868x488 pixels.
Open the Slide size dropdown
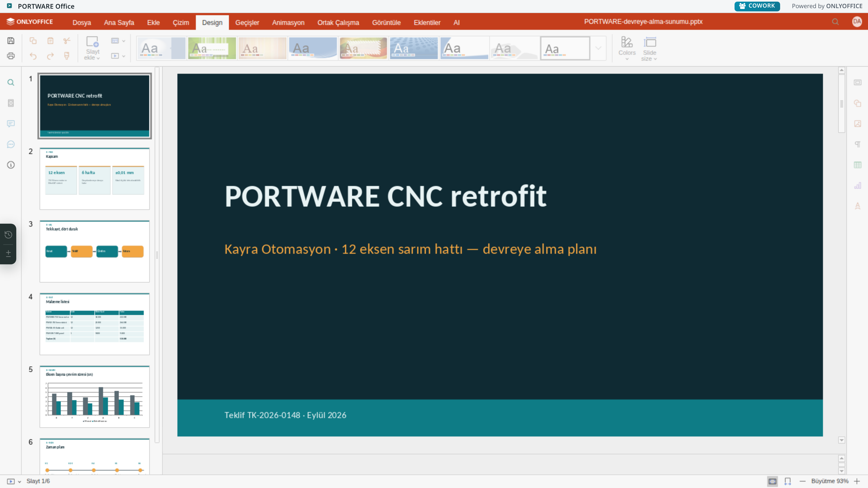pos(649,49)
